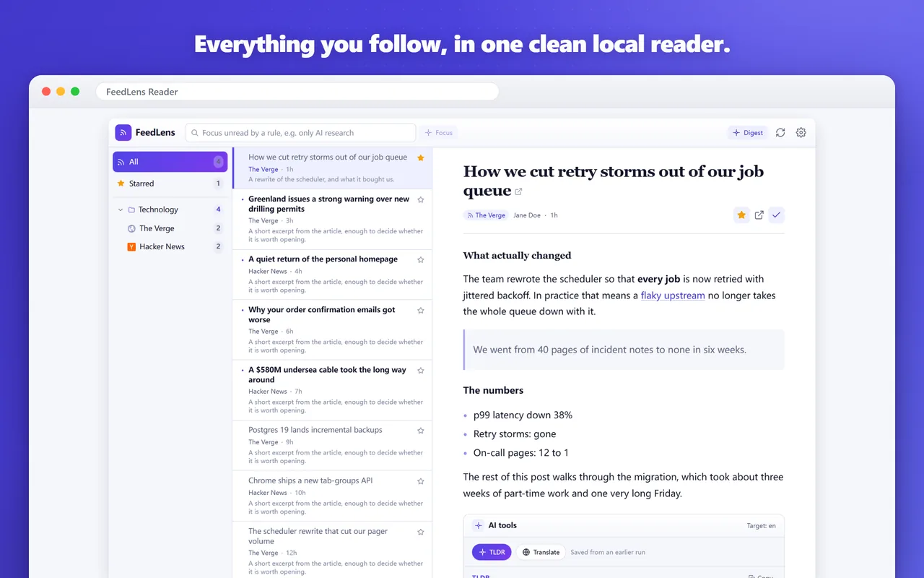Click the FeedLens Reader address bar

[297, 92]
